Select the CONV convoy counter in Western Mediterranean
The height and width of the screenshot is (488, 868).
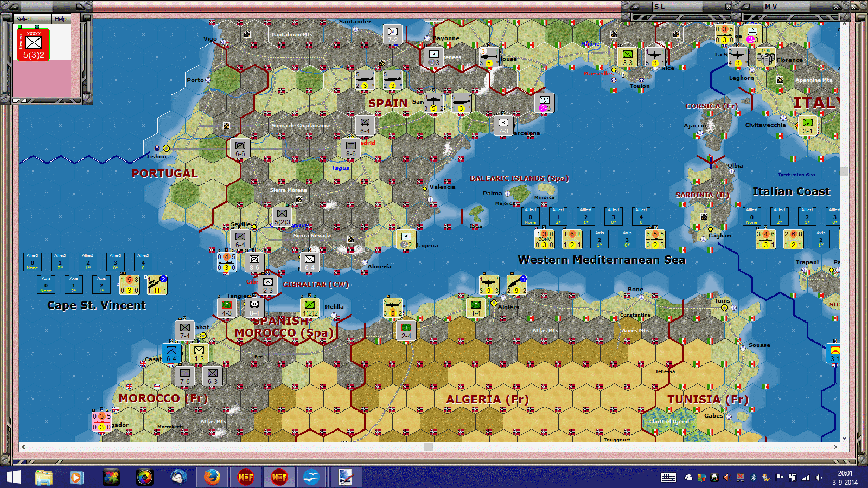544,239
